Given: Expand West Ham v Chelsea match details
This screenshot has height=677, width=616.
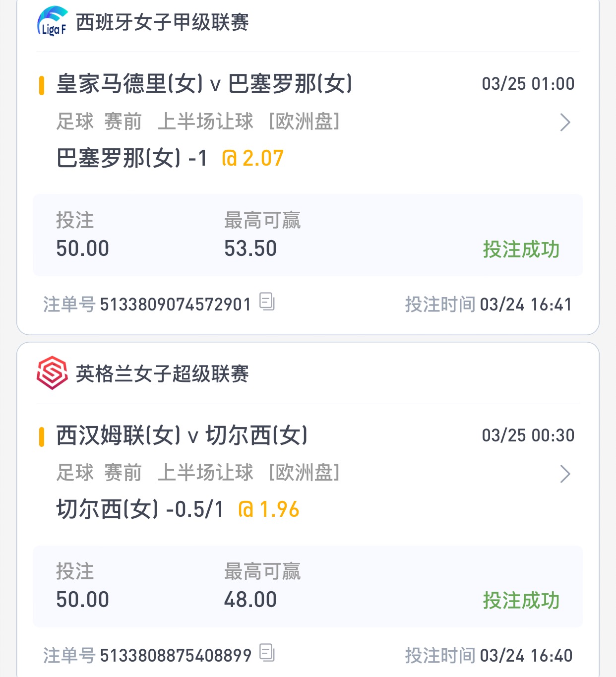Looking at the screenshot, I should [565, 474].
